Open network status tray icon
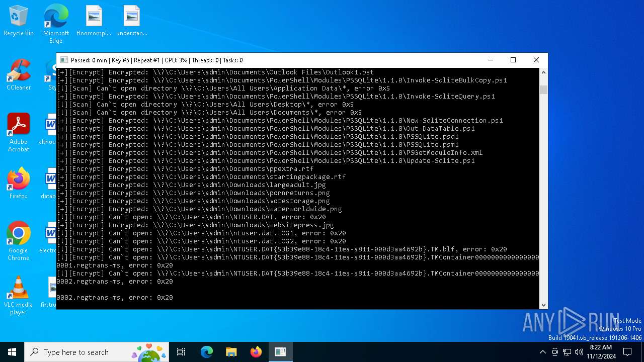 coord(567,352)
